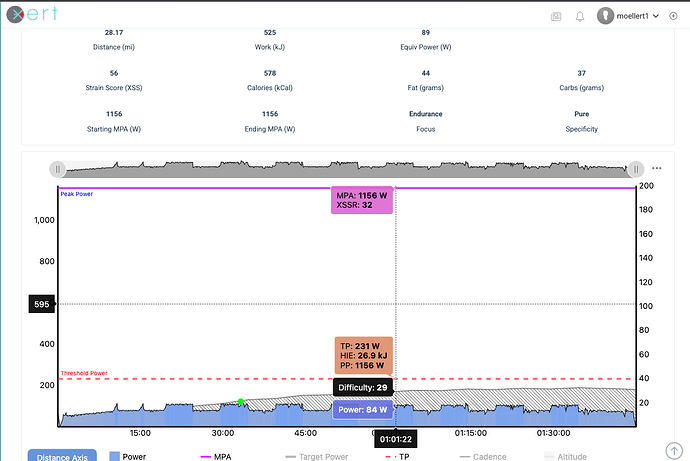
Task: Toggle the Cadence legend entry
Action: 483,457
